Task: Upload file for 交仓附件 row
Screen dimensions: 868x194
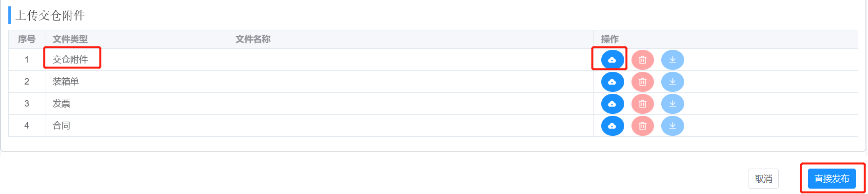Action: (612, 60)
